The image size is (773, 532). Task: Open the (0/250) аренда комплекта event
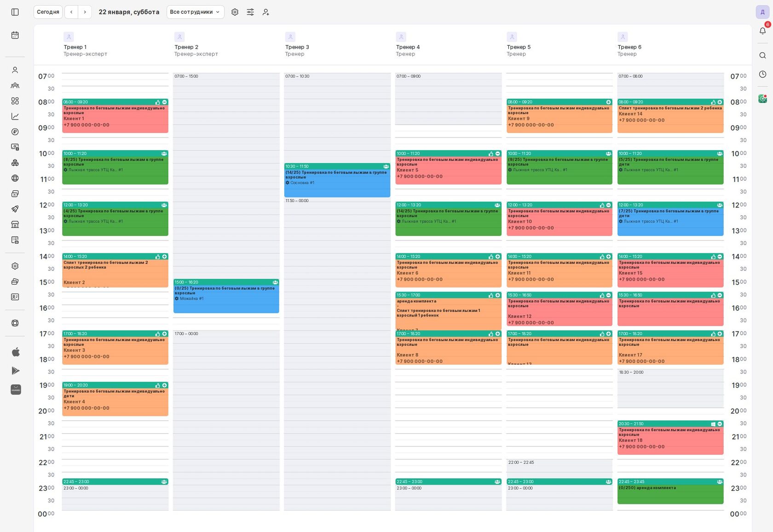(x=670, y=491)
